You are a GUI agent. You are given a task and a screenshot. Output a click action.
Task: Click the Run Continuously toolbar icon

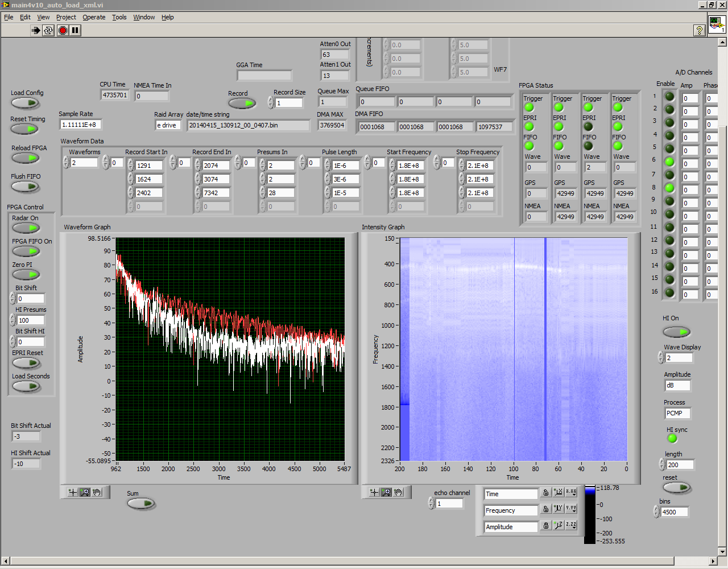[48, 30]
